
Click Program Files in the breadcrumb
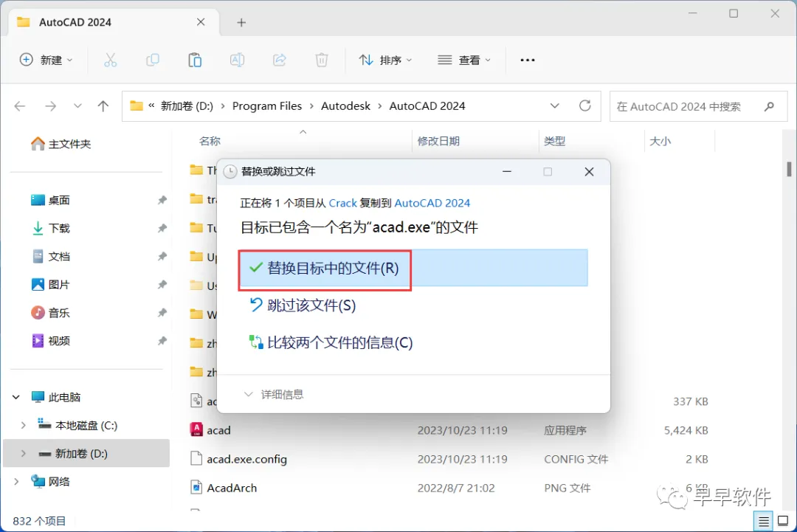(x=267, y=106)
